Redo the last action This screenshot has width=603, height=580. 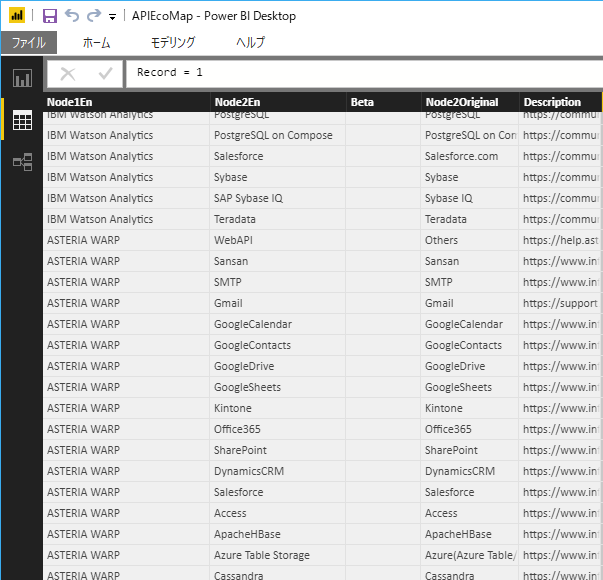coord(94,16)
